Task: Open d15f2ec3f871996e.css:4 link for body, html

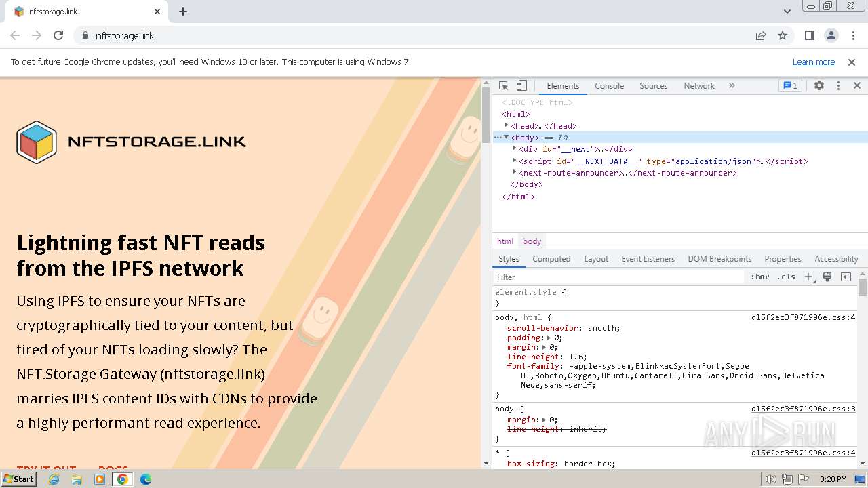Action: [803, 317]
